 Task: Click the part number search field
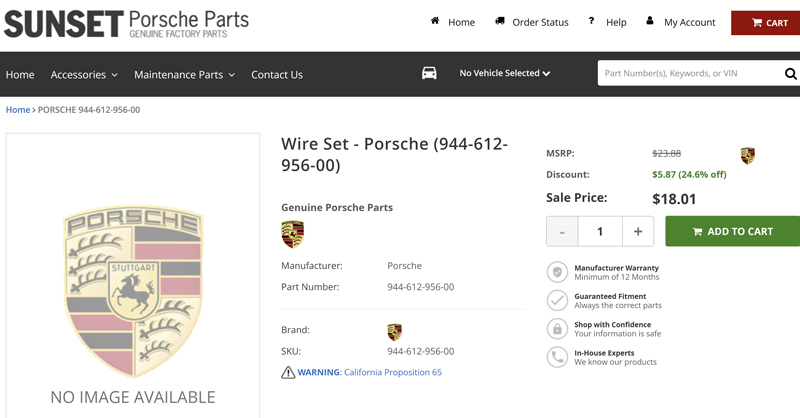coord(690,73)
